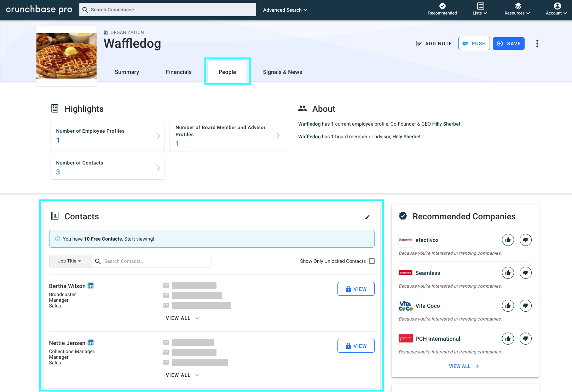The width and height of the screenshot is (572, 392).
Task: Edit contacts with the pencil icon
Action: (x=368, y=217)
